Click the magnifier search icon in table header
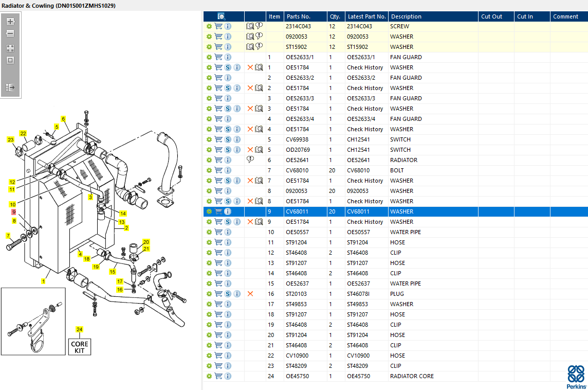588x390 pixels. tap(221, 16)
